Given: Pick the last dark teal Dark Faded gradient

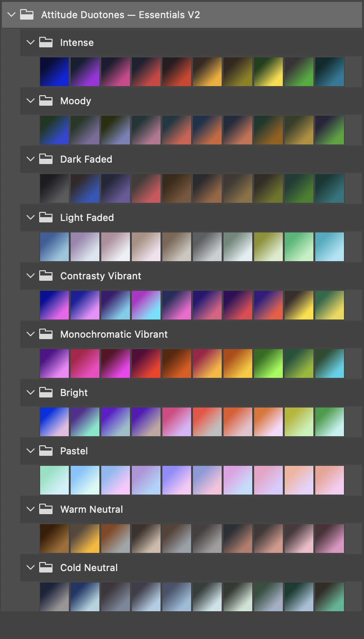Looking at the screenshot, I should pos(329,188).
